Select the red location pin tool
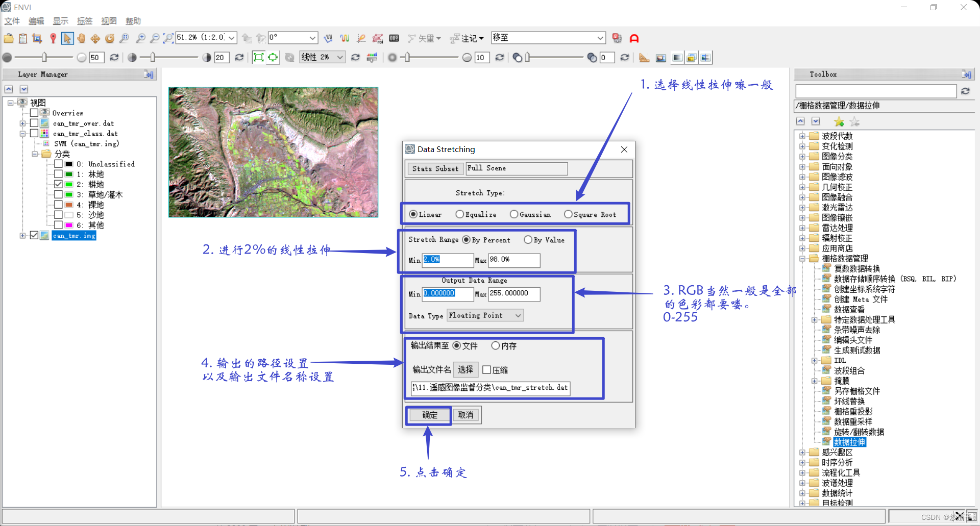980x526 pixels. pos(53,38)
